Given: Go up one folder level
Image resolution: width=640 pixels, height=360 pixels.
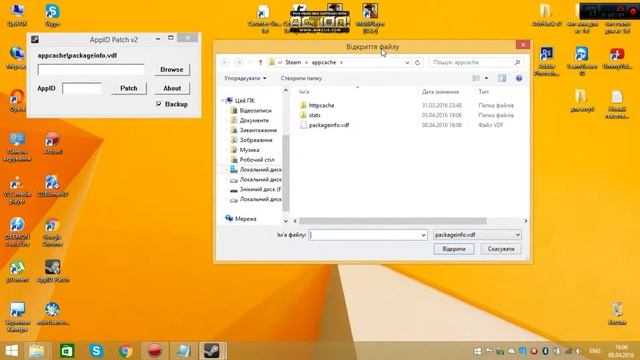Looking at the screenshot, I should pos(260,62).
